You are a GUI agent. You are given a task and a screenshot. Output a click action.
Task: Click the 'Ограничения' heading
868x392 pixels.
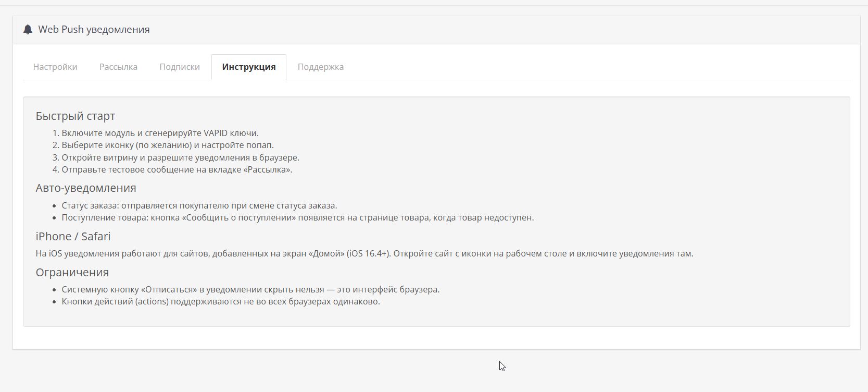(72, 272)
